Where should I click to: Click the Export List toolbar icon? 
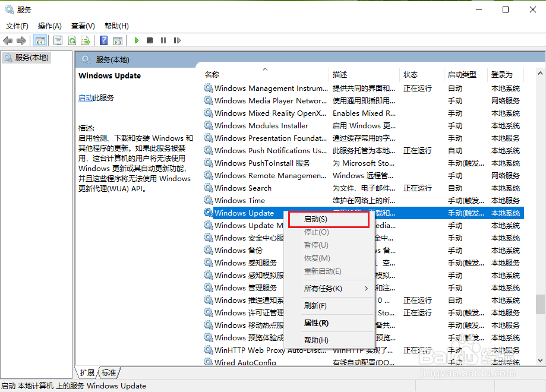coord(86,41)
